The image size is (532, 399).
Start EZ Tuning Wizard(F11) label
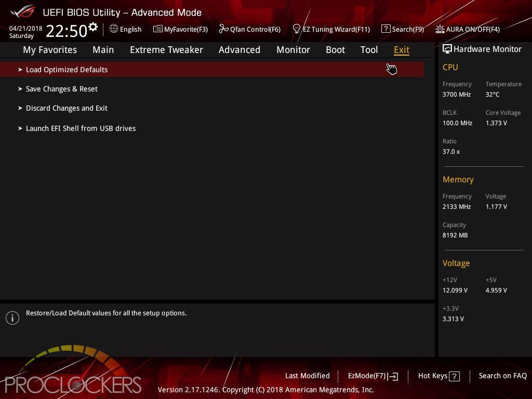click(x=336, y=29)
